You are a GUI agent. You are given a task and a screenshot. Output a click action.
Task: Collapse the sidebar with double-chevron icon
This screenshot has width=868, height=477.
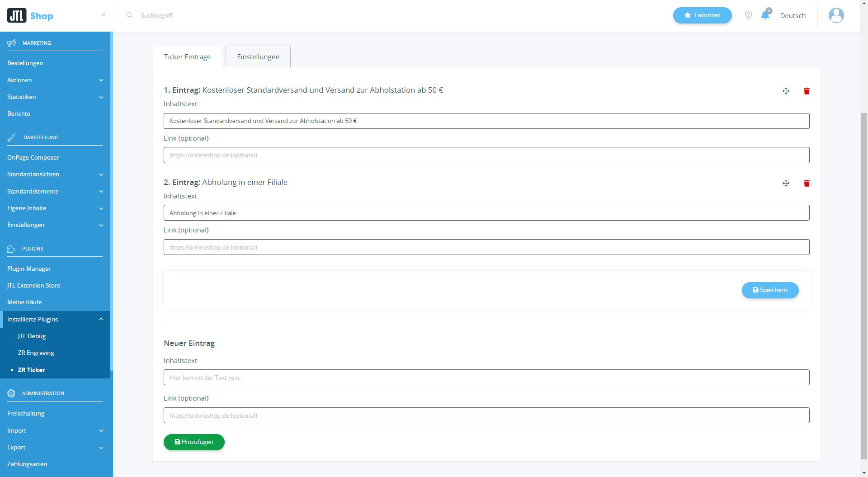point(104,15)
